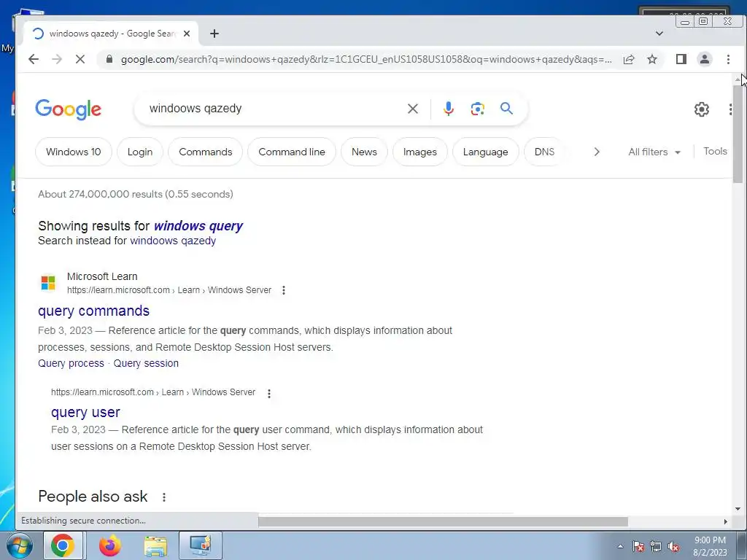Open Chrome side panel
747x560 pixels.
coord(681,59)
